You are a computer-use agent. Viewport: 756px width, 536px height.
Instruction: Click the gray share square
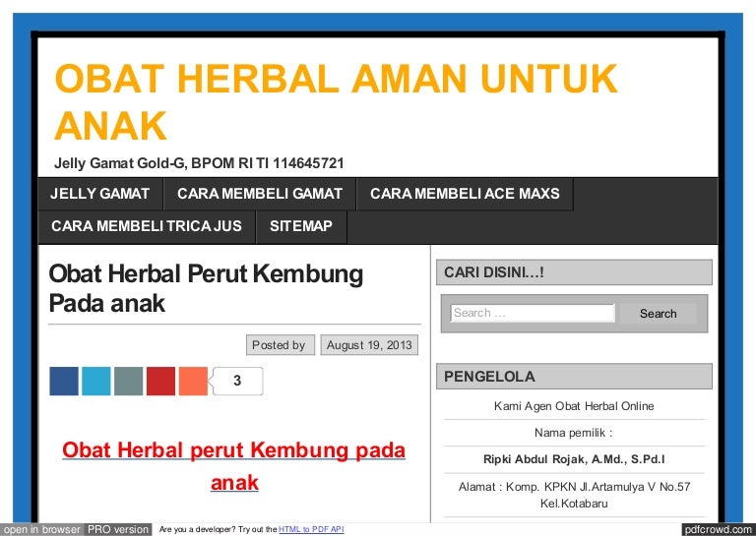pyautogui.click(x=128, y=381)
